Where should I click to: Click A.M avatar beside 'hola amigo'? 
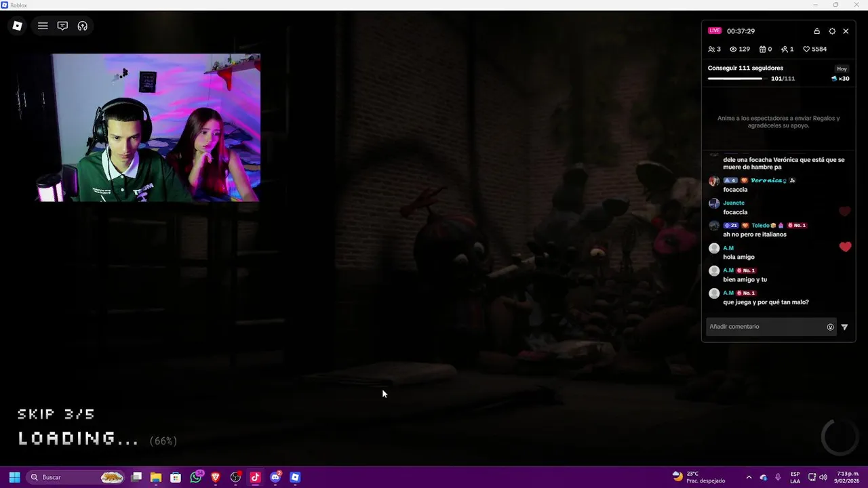tap(714, 249)
